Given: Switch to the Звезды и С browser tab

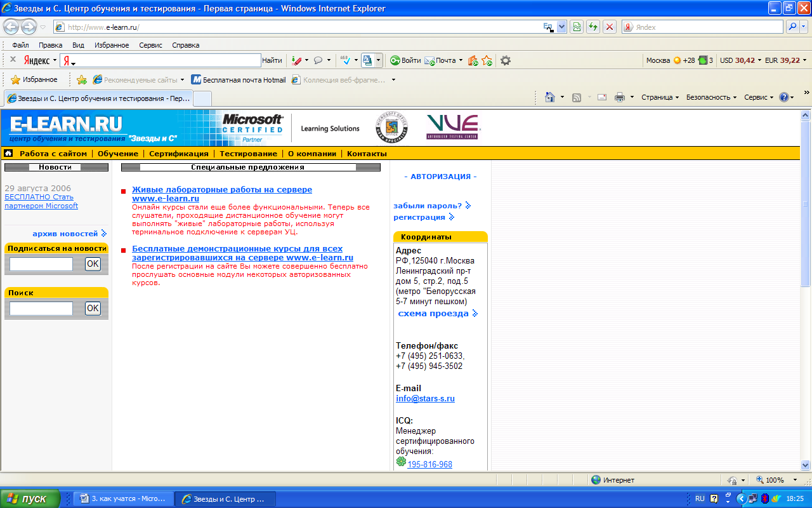Looking at the screenshot, I should [98, 98].
